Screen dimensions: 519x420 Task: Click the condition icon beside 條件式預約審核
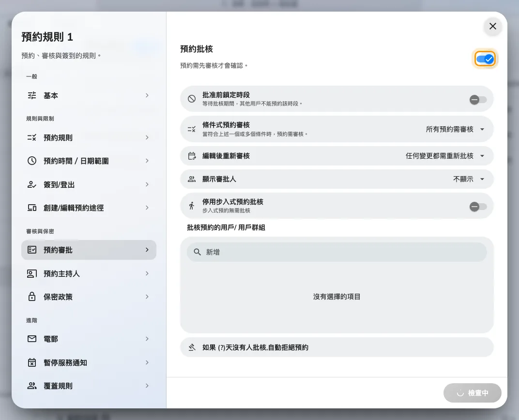tap(192, 129)
